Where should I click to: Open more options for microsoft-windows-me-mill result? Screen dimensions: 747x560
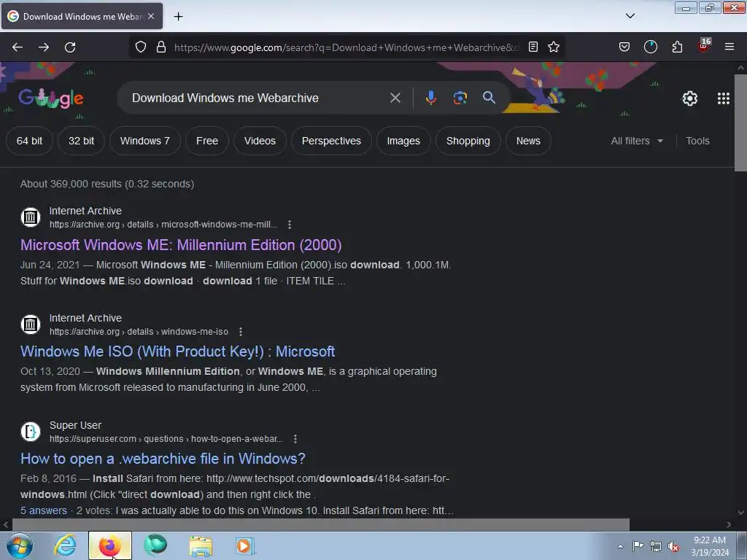[289, 225]
